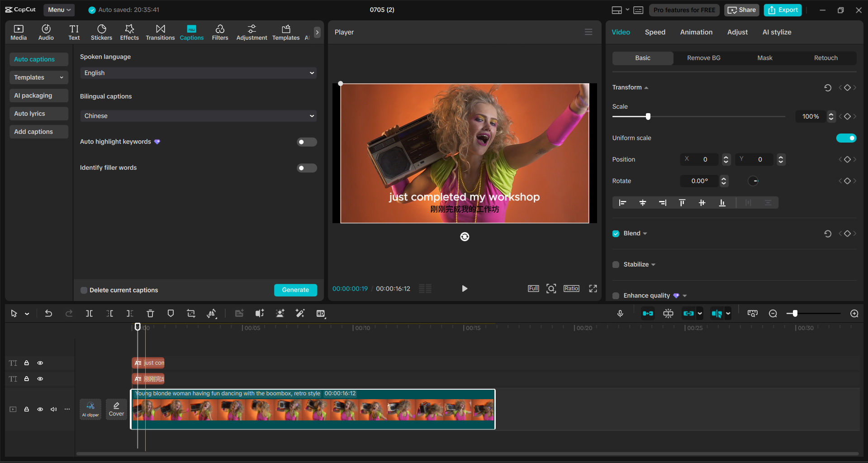Select Auto lyrics in sidebar
868x463 pixels.
pos(39,114)
